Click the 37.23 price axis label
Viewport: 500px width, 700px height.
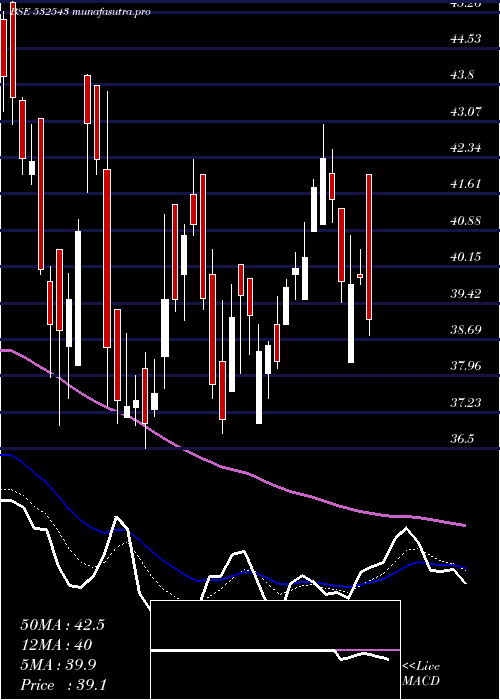point(466,403)
